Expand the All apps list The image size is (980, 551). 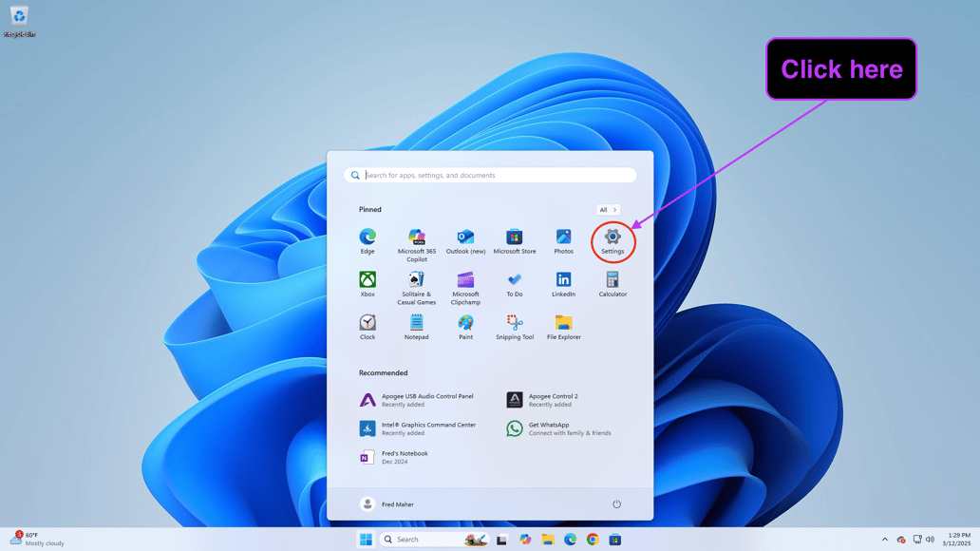[x=608, y=210]
